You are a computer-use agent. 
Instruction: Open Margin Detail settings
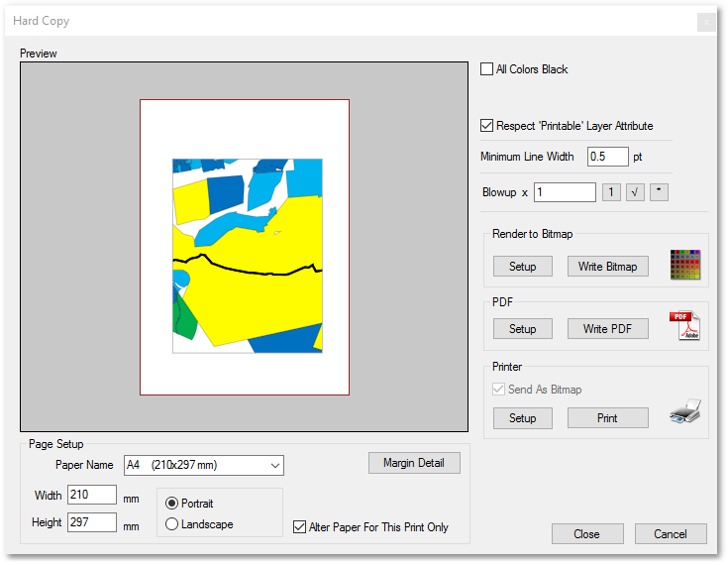[x=414, y=463]
